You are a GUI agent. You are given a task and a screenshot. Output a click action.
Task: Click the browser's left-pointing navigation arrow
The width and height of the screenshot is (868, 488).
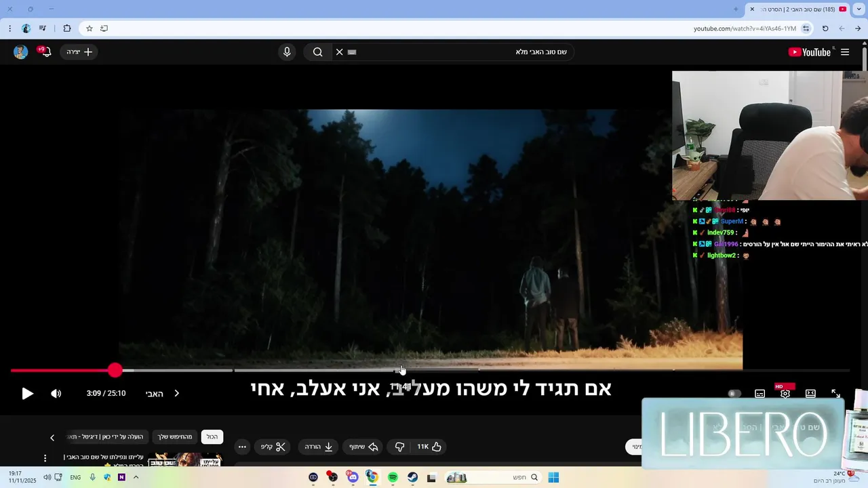pyautogui.click(x=842, y=28)
